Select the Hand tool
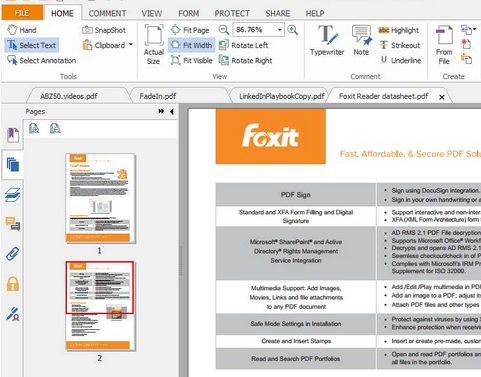This screenshot has width=481, height=377. tap(22, 30)
